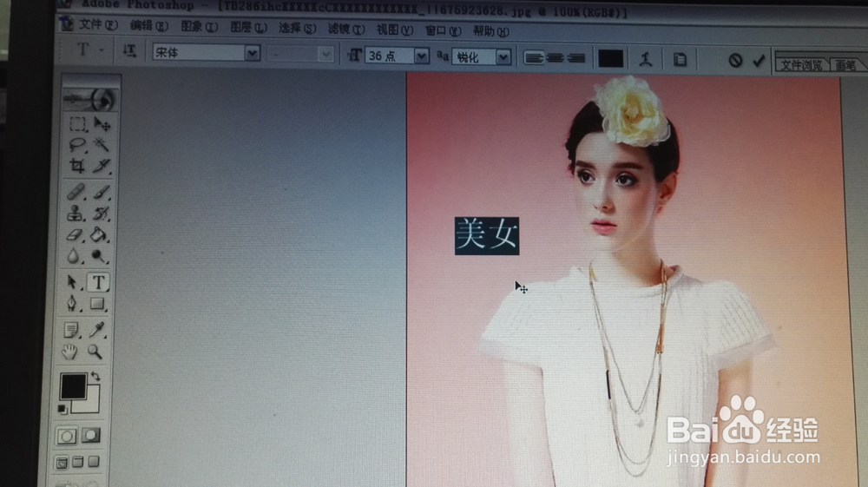
Task: Open the 选择 menu
Action: coord(297,29)
